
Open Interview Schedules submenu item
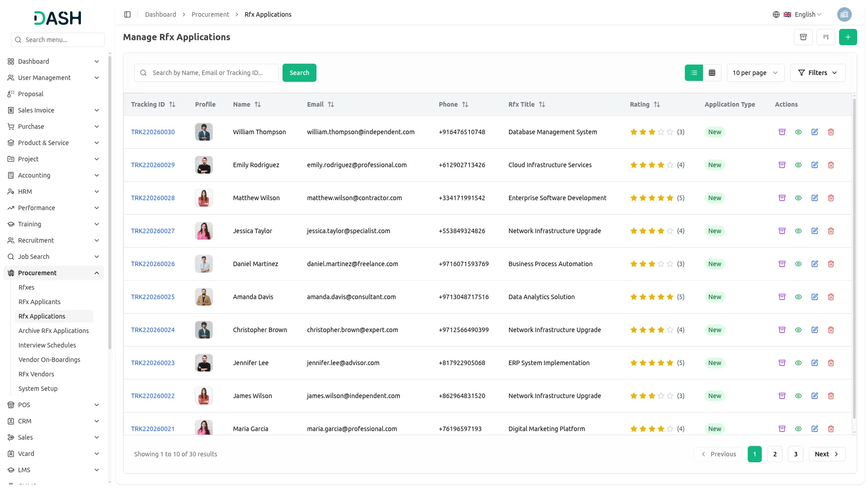47,345
